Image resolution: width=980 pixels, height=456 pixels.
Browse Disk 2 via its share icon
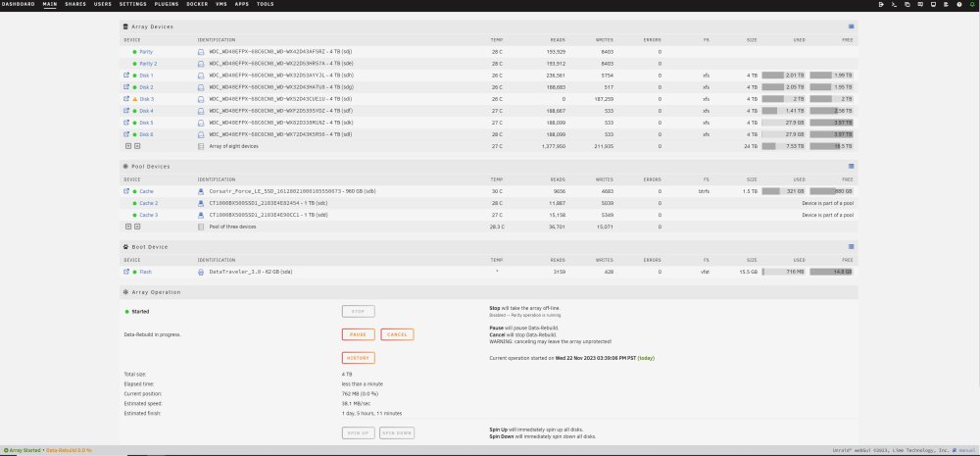126,87
